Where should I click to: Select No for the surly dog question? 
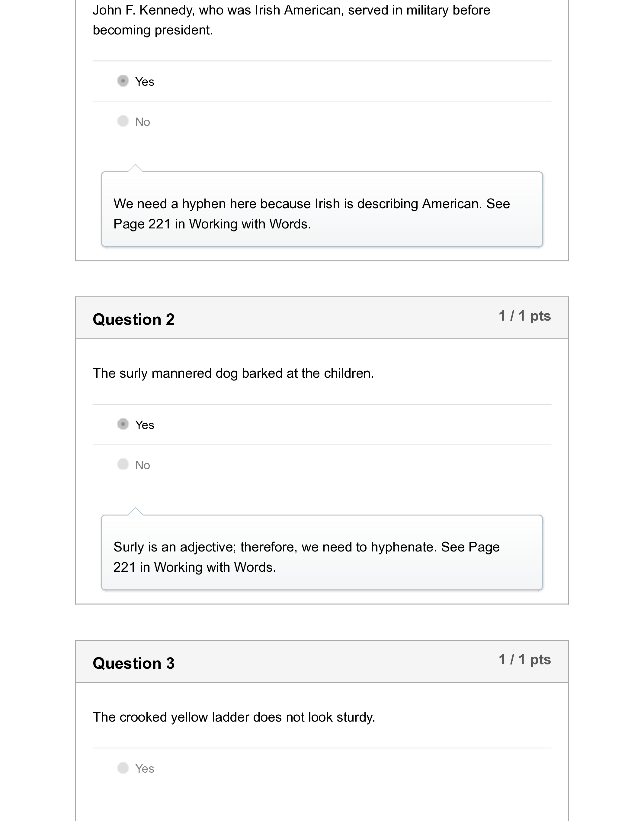click(123, 465)
